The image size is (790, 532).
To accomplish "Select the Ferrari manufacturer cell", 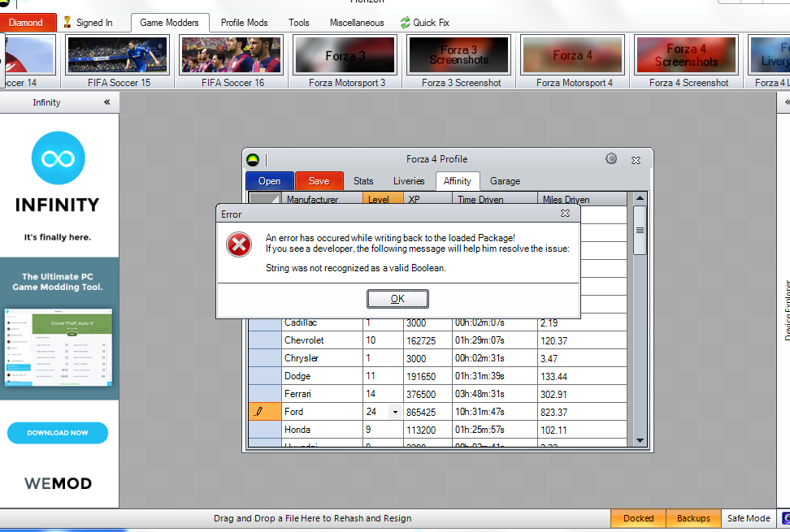I will pyautogui.click(x=322, y=394).
